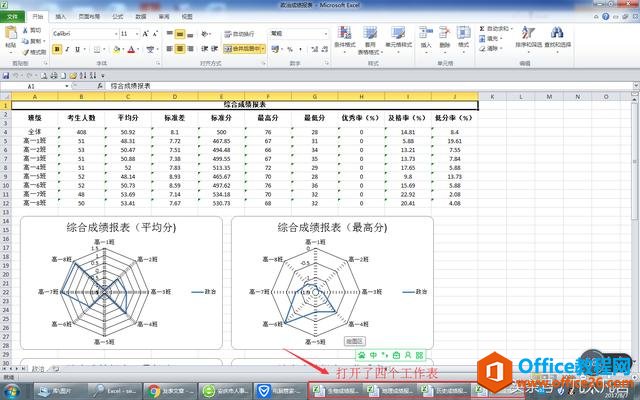Image resolution: width=640 pixels, height=400 pixels.
Task: Click the AutoSum sigma button
Action: pos(495,29)
